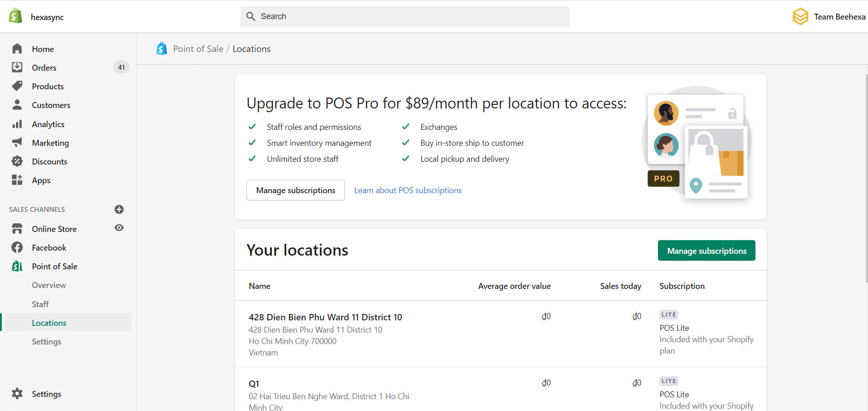Click the Team Beehexa account name

tap(840, 16)
